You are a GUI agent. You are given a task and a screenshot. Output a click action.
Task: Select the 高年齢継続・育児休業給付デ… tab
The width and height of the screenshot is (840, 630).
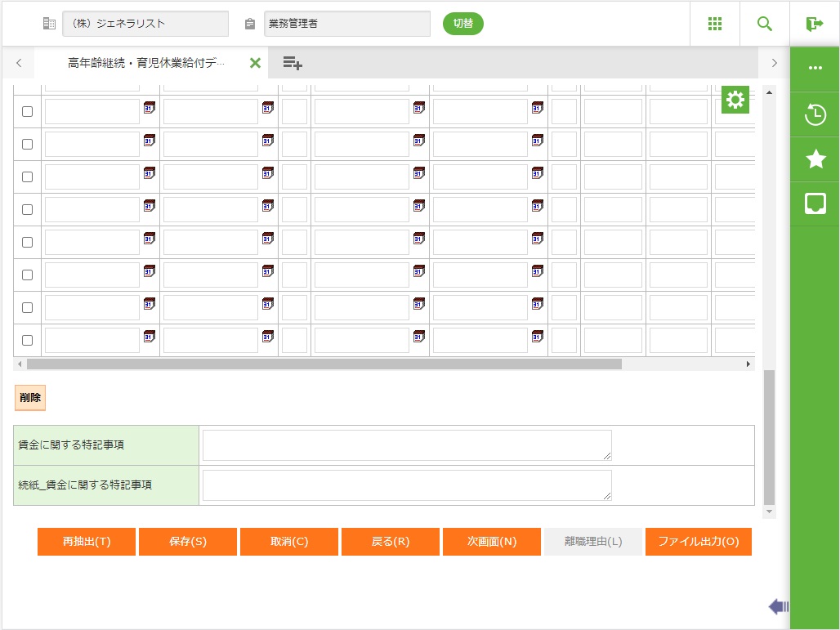click(x=145, y=63)
